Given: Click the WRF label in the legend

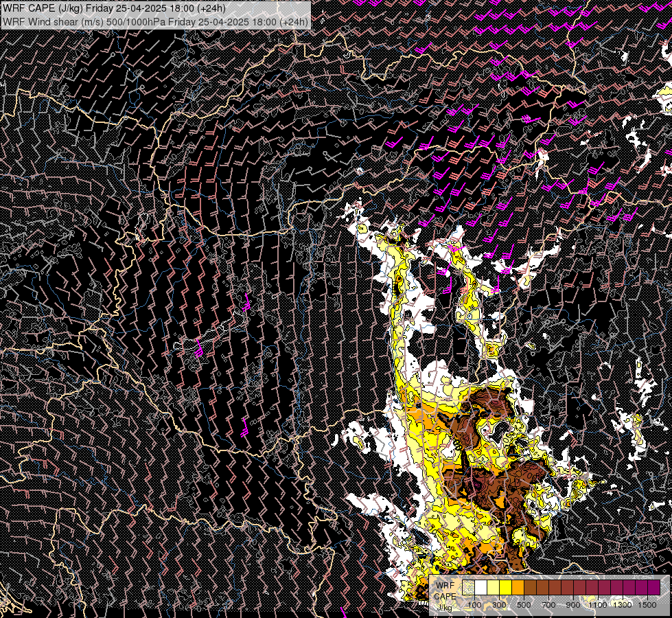Looking at the screenshot, I should [445, 586].
